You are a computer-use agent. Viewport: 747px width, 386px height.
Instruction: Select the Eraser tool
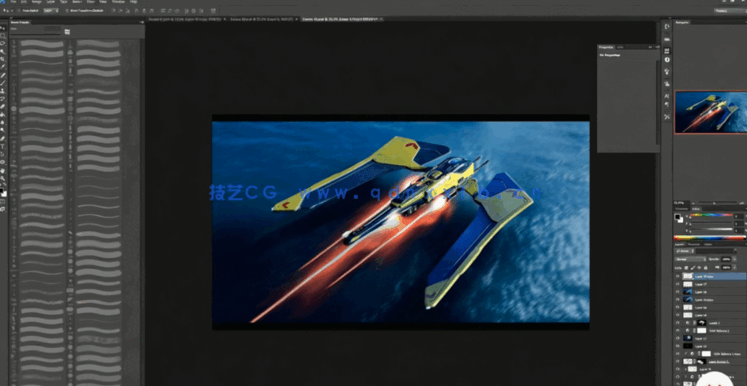[3, 106]
